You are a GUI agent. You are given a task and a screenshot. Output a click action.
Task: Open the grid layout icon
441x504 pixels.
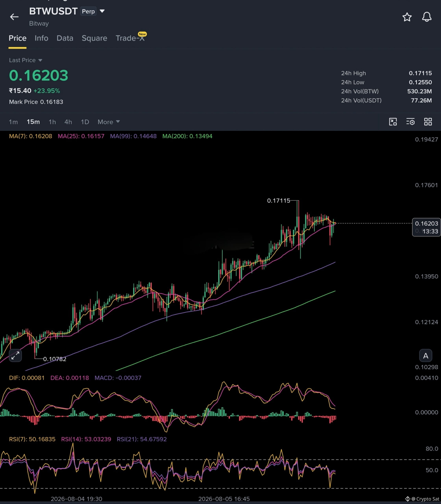(x=428, y=122)
